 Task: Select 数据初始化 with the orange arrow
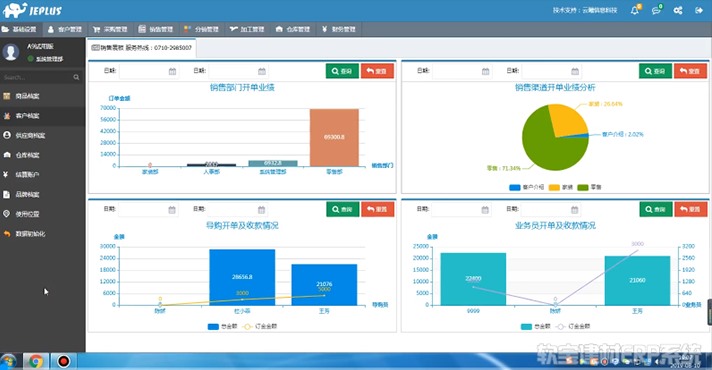(x=30, y=234)
